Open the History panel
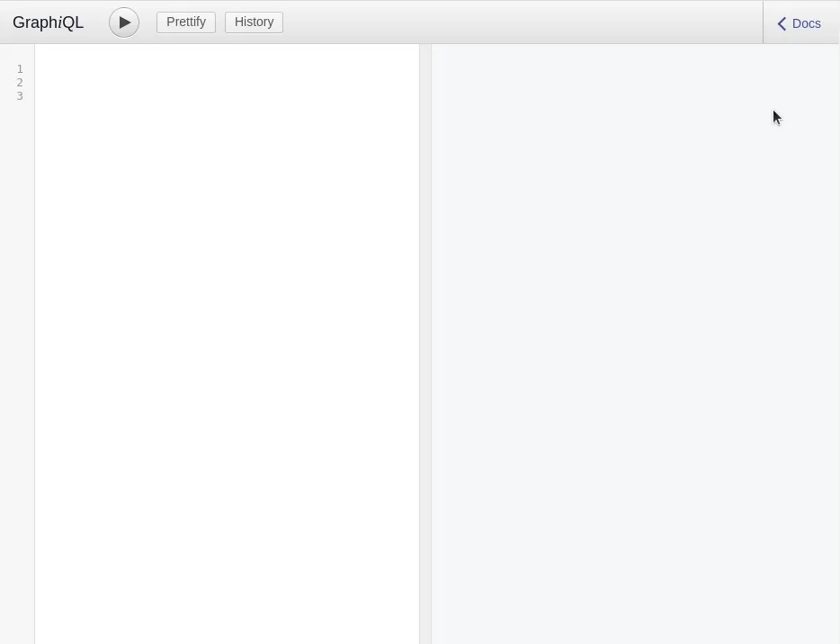This screenshot has width=840, height=644. (254, 22)
